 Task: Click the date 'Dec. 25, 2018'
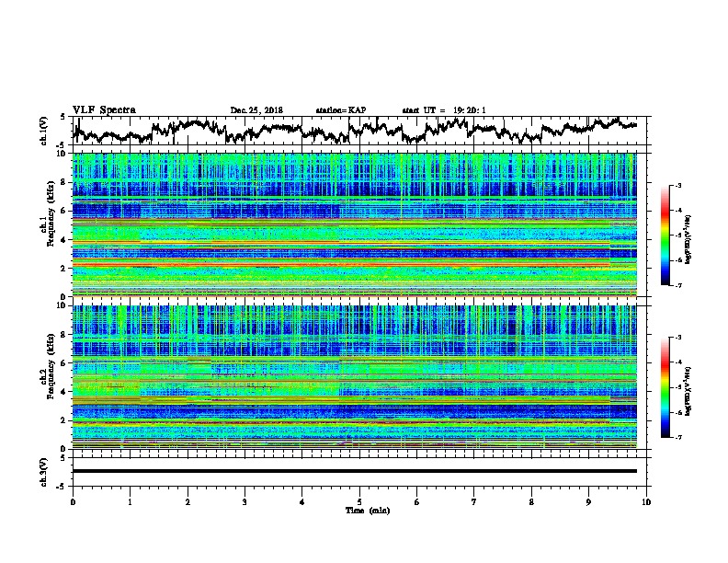(x=256, y=110)
